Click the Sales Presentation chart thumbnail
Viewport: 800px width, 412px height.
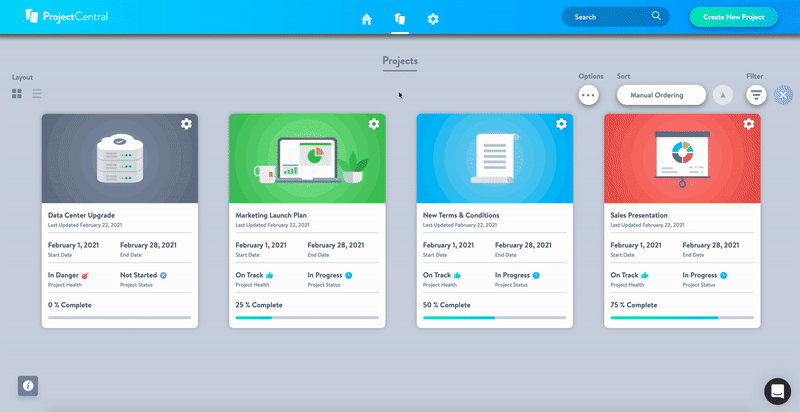(682, 159)
